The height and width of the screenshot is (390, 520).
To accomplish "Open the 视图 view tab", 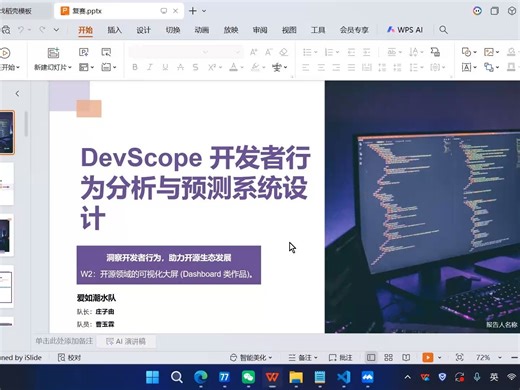I will point(289,30).
